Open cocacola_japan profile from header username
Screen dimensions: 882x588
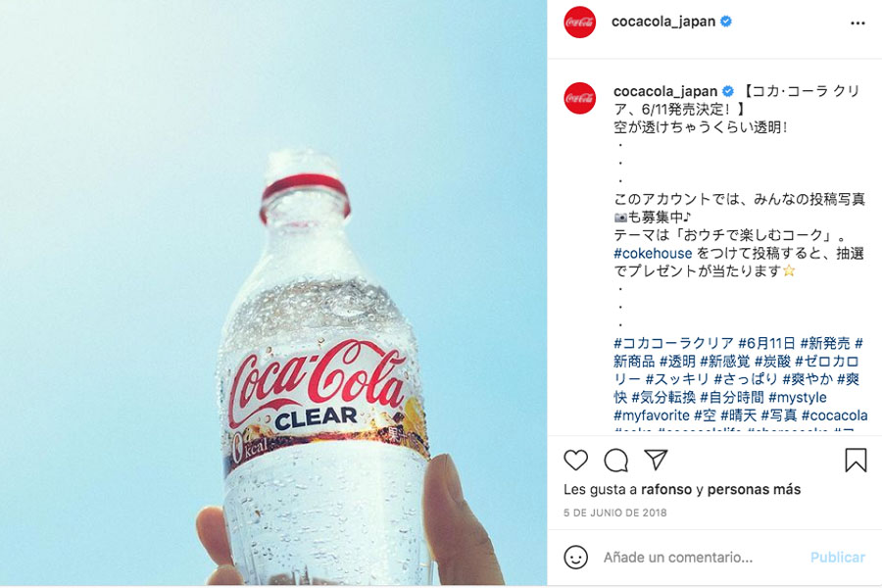pyautogui.click(x=663, y=22)
